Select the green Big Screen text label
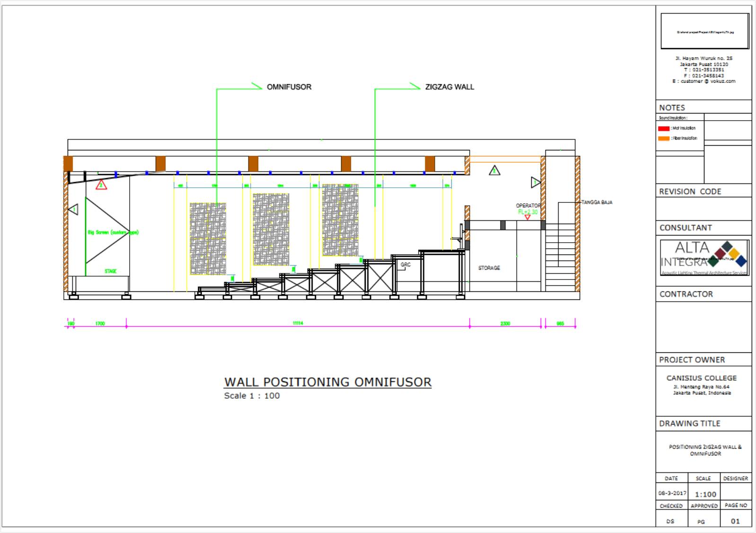This screenshot has width=756, height=533. [x=113, y=232]
